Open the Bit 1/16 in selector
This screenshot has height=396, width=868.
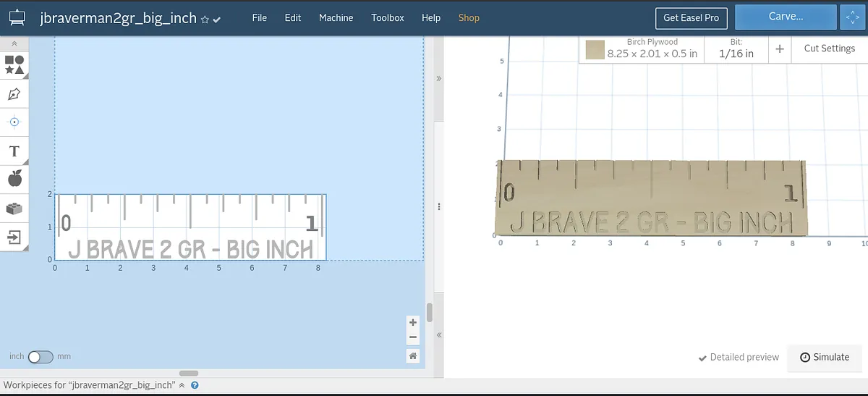[736, 49]
